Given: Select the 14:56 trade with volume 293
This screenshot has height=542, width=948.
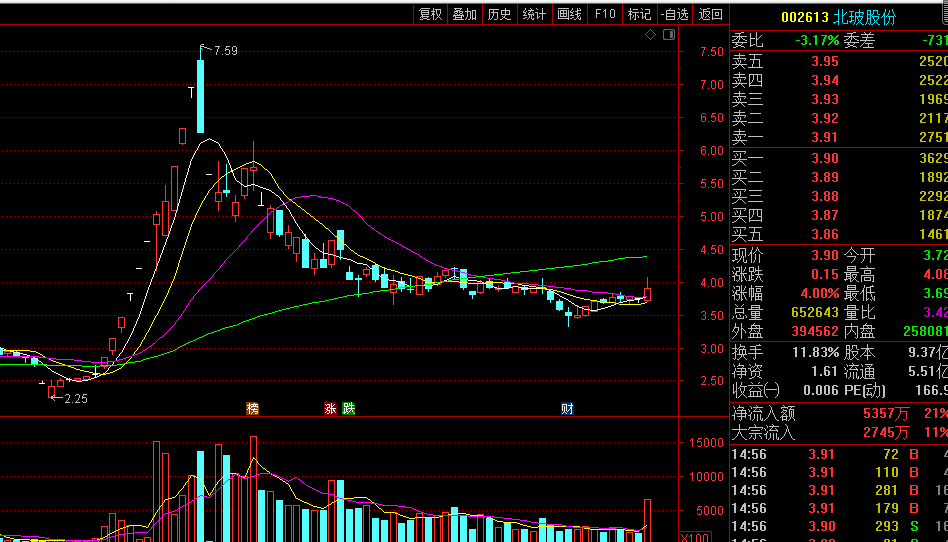Looking at the screenshot, I should pyautogui.click(x=839, y=526).
